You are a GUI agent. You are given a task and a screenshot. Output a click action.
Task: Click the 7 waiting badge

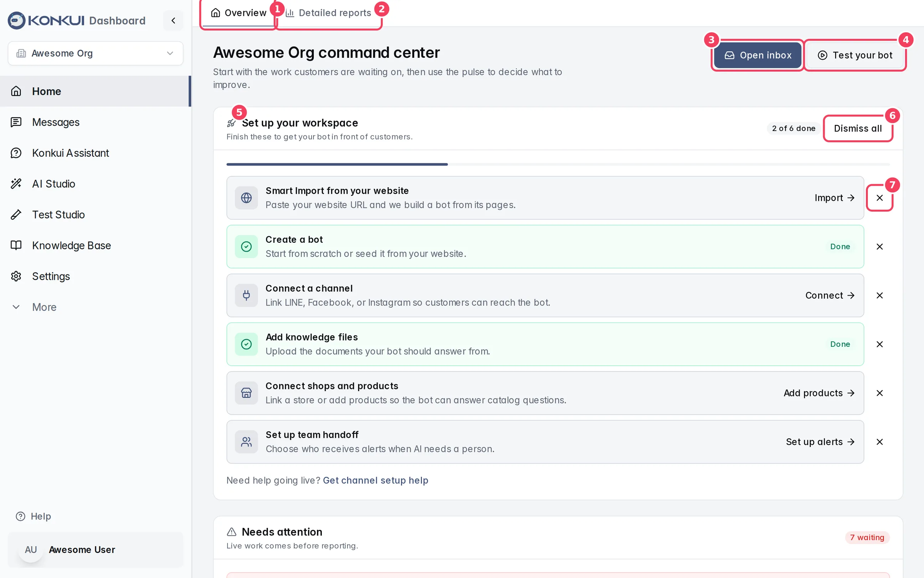point(867,538)
